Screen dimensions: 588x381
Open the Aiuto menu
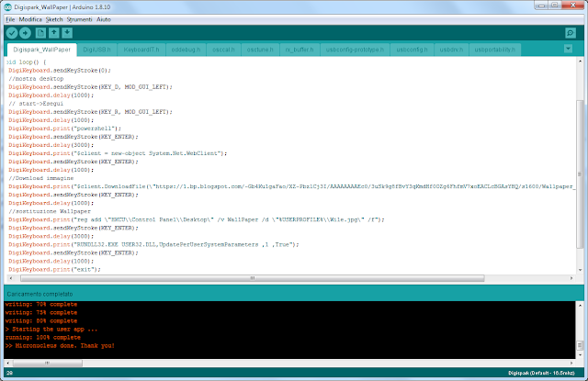[104, 19]
